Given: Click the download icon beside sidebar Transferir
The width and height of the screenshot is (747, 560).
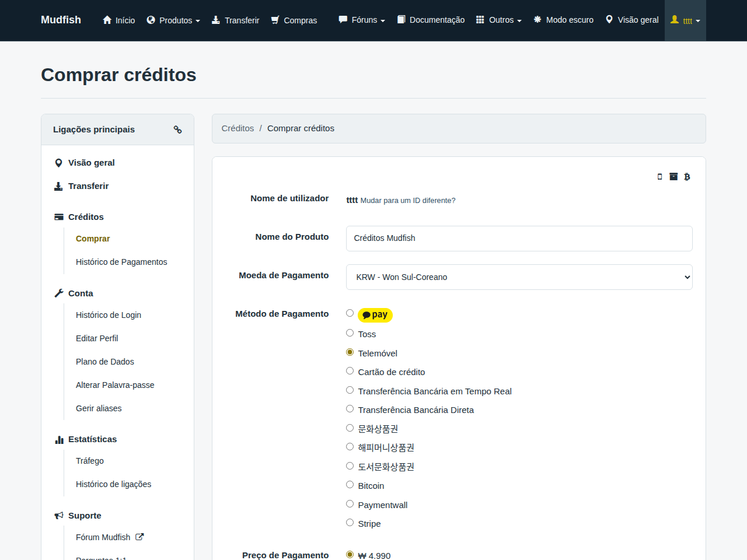Looking at the screenshot, I should tap(58, 186).
